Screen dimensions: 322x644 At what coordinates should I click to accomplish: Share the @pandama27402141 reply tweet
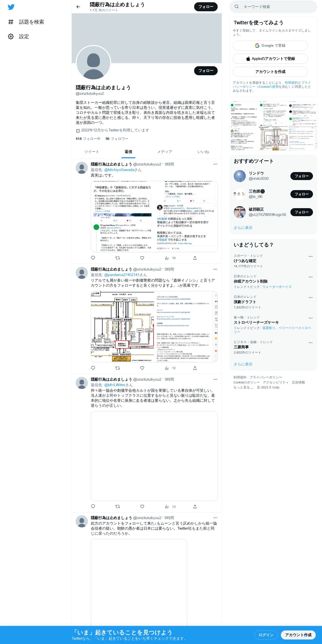coord(195,368)
